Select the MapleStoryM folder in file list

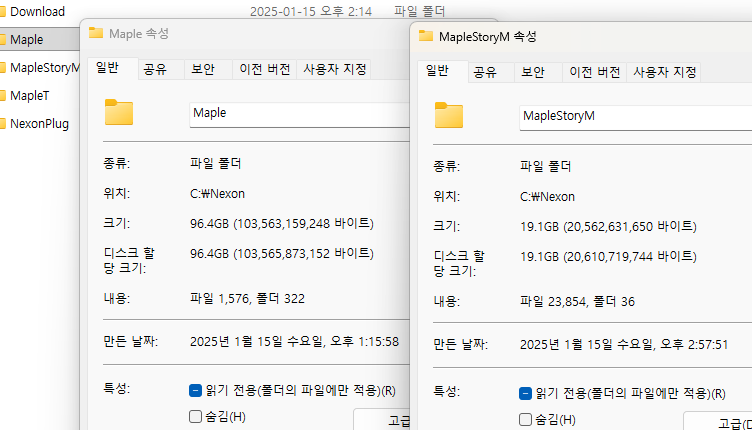44,68
